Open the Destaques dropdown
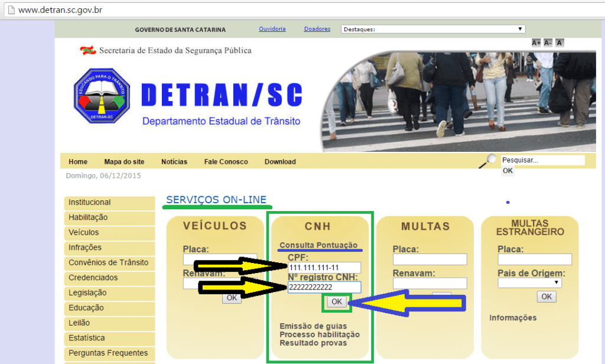This screenshot has width=605, height=364. (433, 29)
